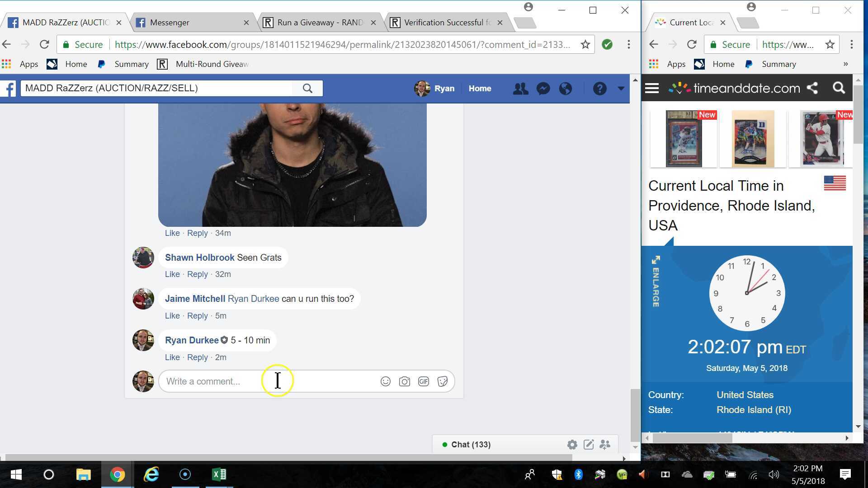
Task: Open the Facebook Messenger icon in top bar
Action: (543, 89)
